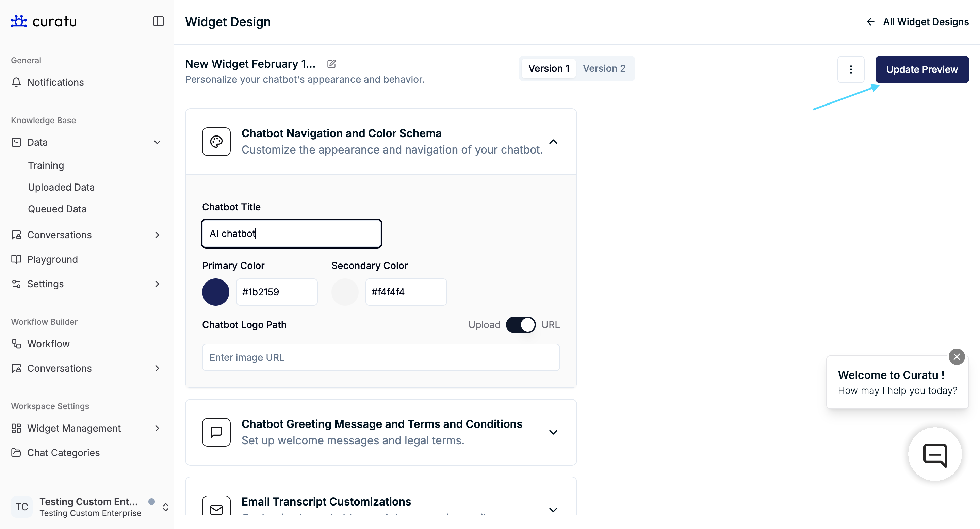Click the Update Preview button

922,69
